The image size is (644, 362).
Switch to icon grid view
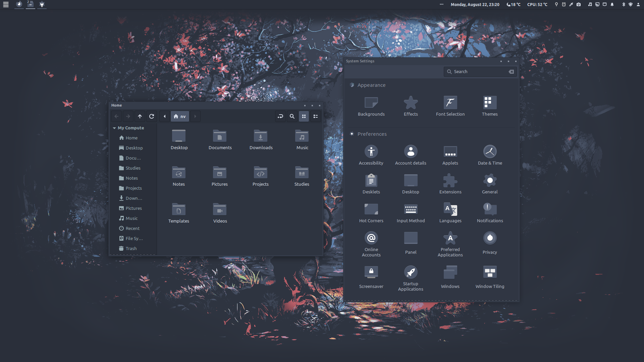pyautogui.click(x=304, y=116)
